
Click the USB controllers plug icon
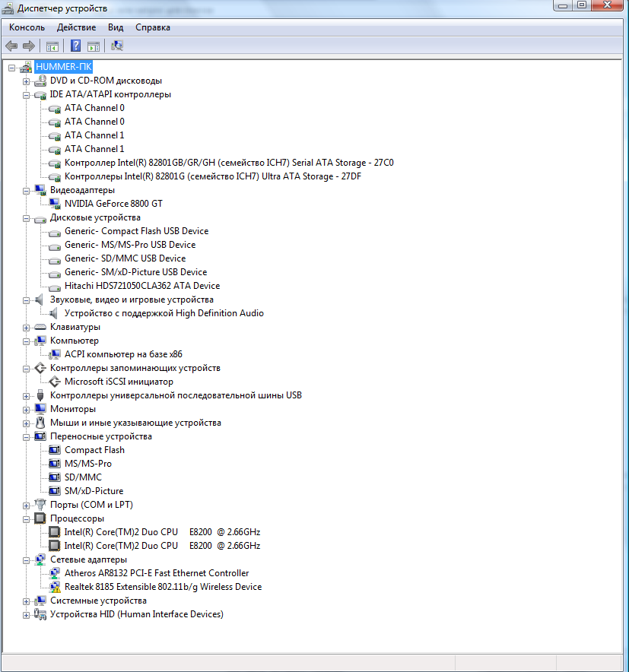(x=40, y=395)
